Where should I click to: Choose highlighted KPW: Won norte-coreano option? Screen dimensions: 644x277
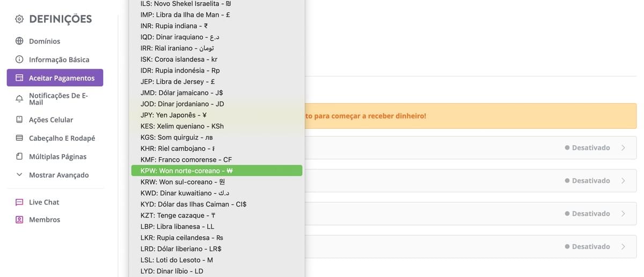pyautogui.click(x=217, y=171)
